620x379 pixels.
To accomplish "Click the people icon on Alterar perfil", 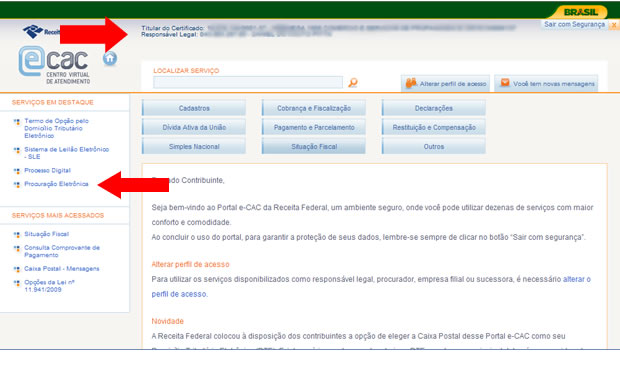I will coord(411,83).
